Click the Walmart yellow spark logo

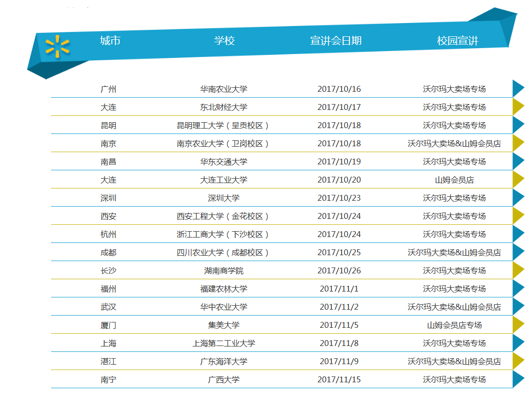point(57,46)
